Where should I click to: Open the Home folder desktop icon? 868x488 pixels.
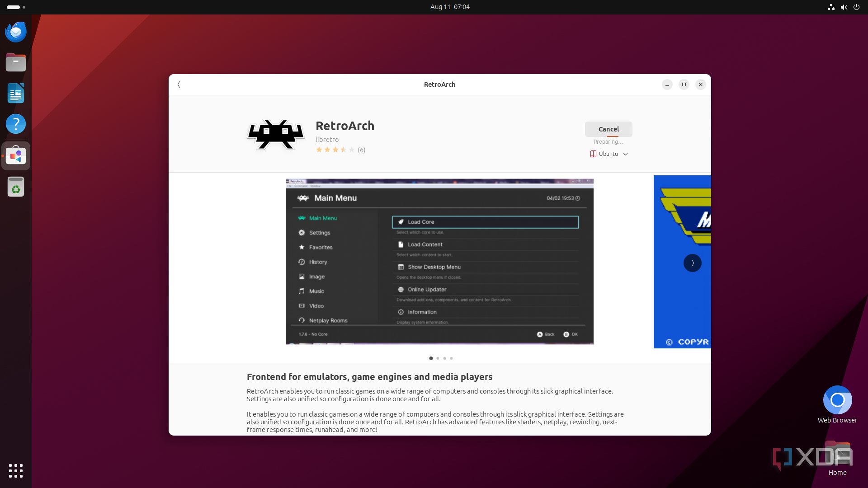(837, 459)
